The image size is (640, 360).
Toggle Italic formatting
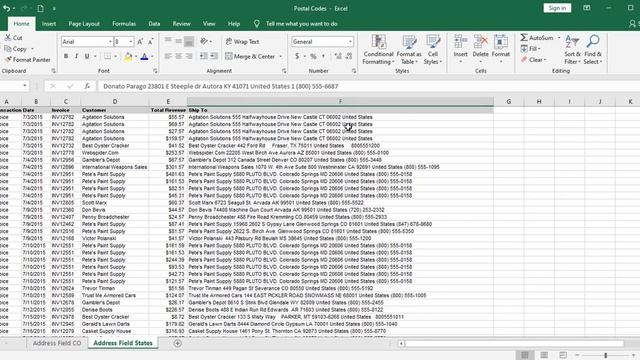tap(76, 56)
